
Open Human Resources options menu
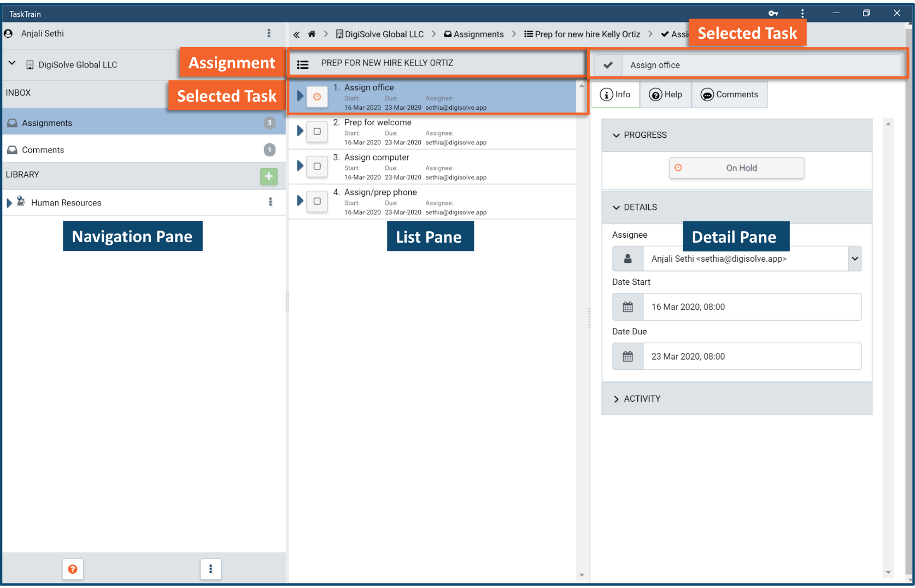(270, 202)
